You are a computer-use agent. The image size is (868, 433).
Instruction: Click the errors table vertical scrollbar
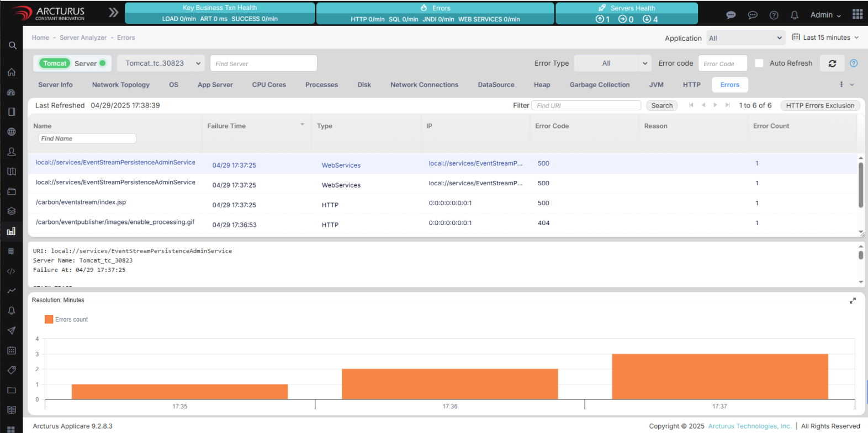pos(861,185)
